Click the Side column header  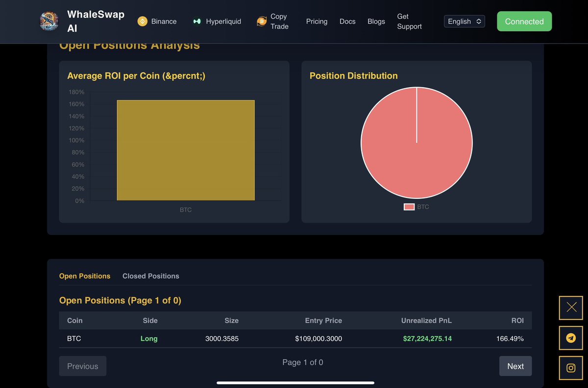coord(150,320)
